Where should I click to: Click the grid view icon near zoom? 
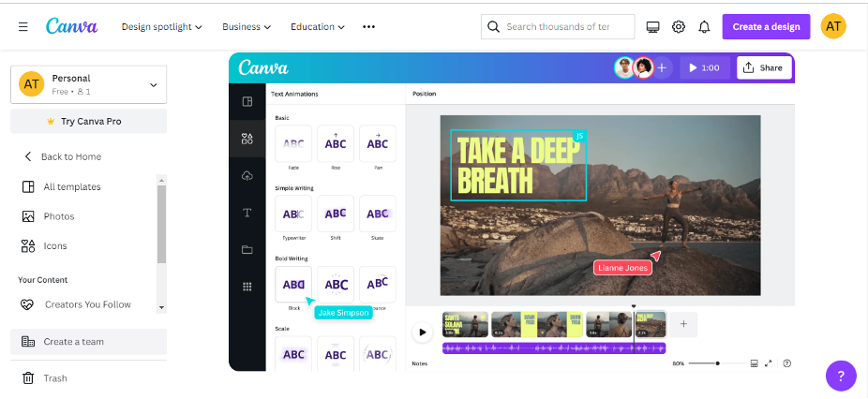(754, 363)
